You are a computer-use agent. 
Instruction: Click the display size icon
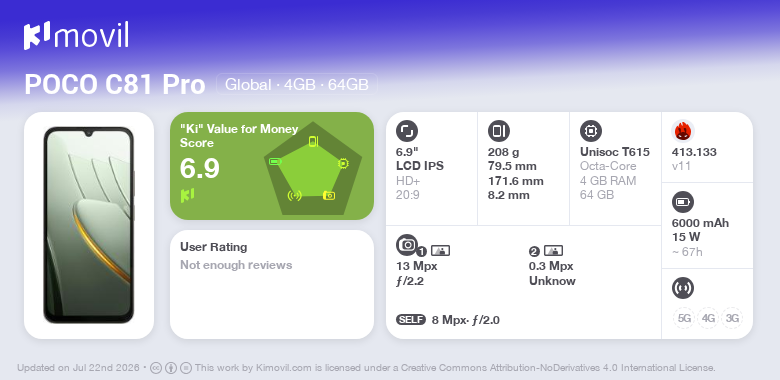pos(407,131)
